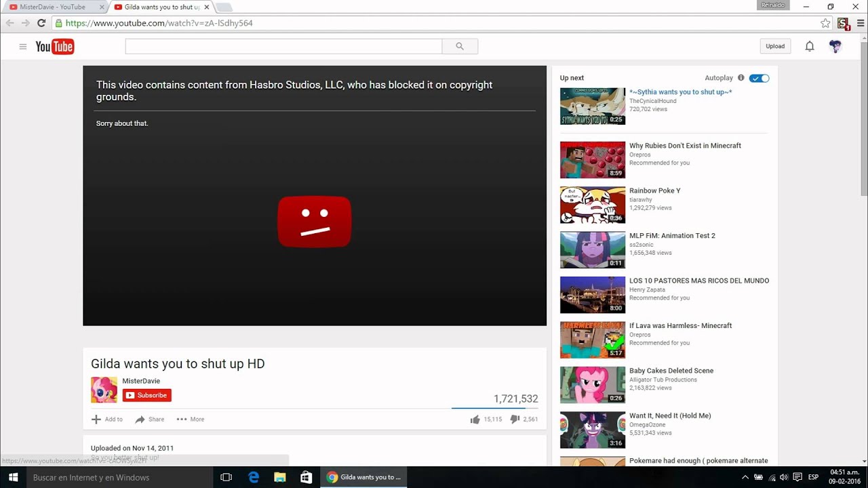
Task: Click TheCynicalHound channel name
Action: coord(652,101)
